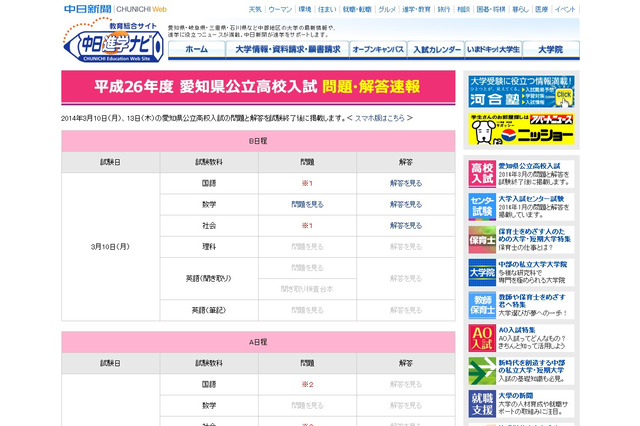Click the greyed 問題を見る for 理科
Image resolution: width=640 pixels, height=426 pixels.
[307, 247]
